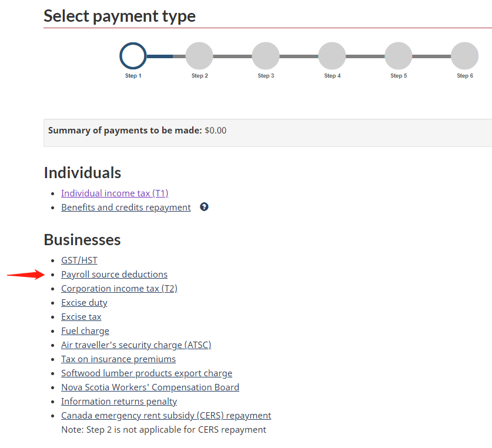This screenshot has height=448, width=492.
Task: Select the Step 4 progress circle
Action: (x=332, y=56)
